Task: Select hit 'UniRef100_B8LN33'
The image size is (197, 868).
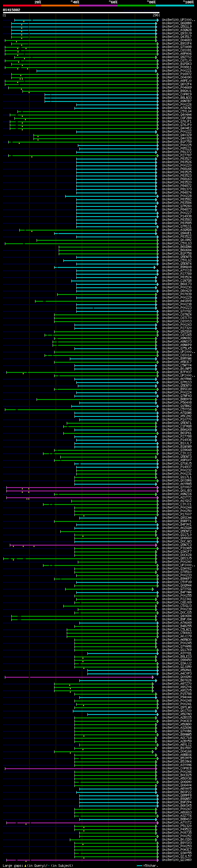Action: tap(177, 98)
